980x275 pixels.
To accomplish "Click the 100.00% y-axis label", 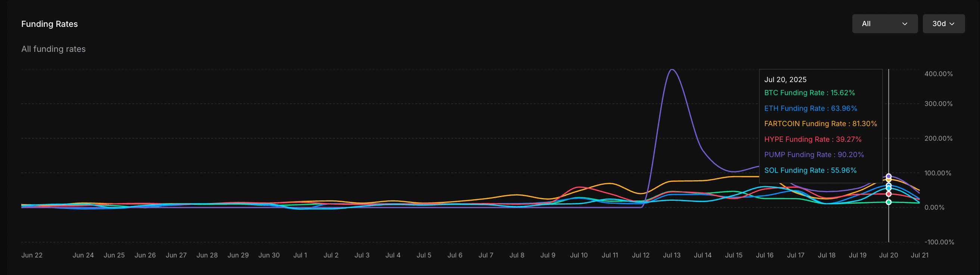I will [938, 173].
